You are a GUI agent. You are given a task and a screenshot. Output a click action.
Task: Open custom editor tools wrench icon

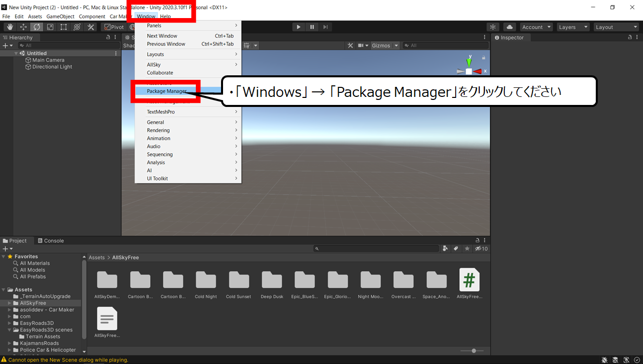coord(91,27)
